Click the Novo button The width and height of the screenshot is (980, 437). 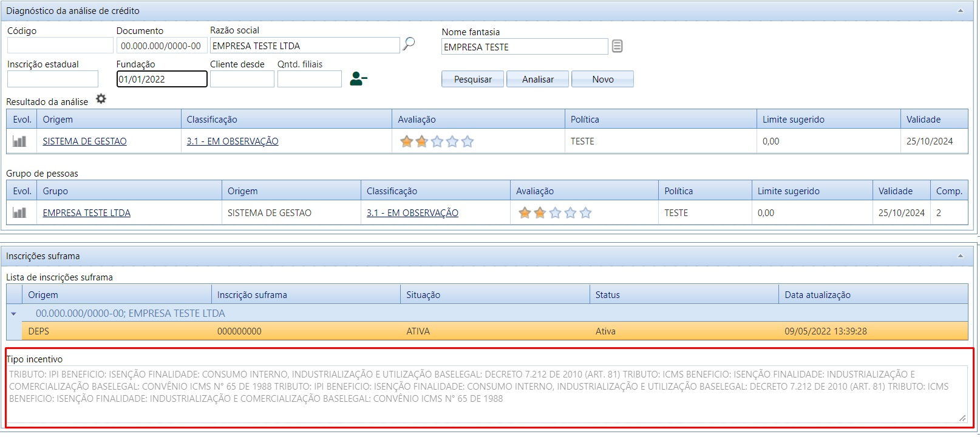(x=603, y=80)
